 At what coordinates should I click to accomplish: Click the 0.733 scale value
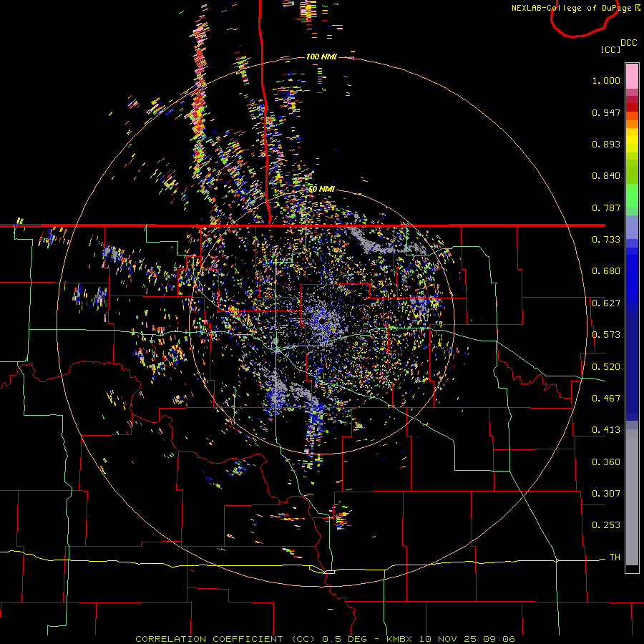[606, 240]
